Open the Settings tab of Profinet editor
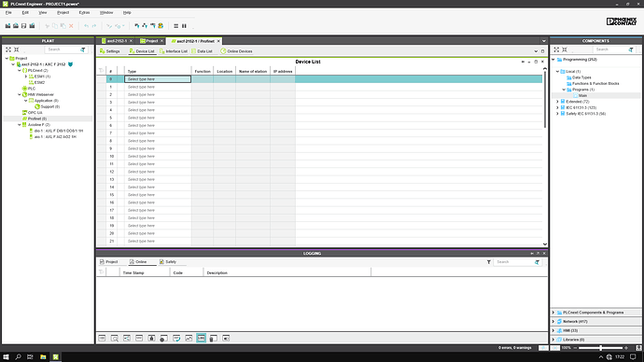This screenshot has width=644, height=362. pos(109,51)
